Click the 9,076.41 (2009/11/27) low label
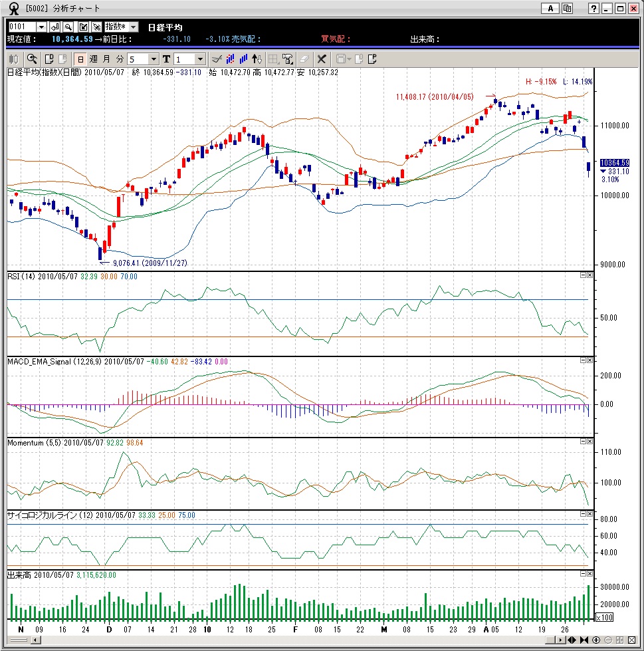 point(150,263)
